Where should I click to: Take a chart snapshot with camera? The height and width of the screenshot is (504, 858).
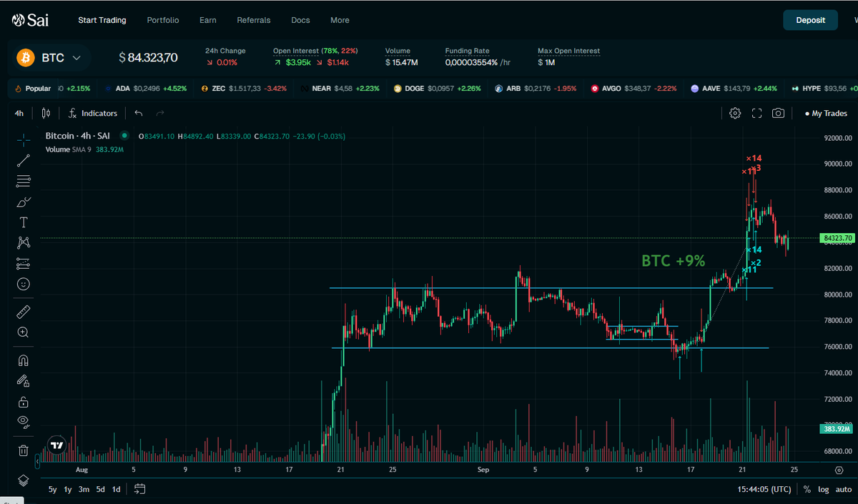click(x=778, y=113)
